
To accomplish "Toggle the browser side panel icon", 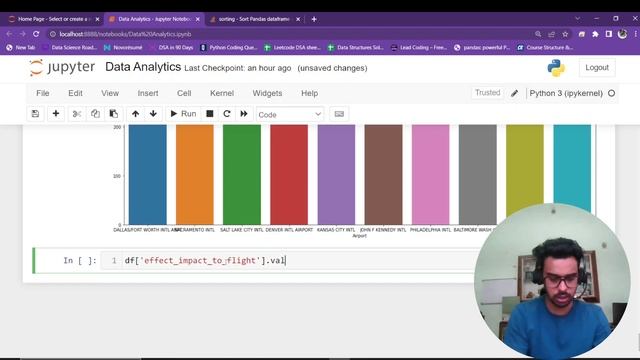I will [609, 34].
